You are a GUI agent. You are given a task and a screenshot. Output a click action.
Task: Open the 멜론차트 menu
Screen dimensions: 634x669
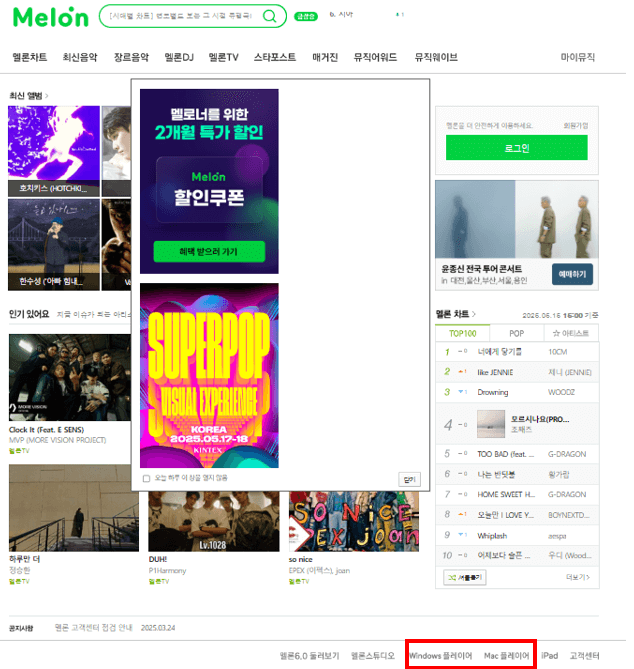coord(29,57)
